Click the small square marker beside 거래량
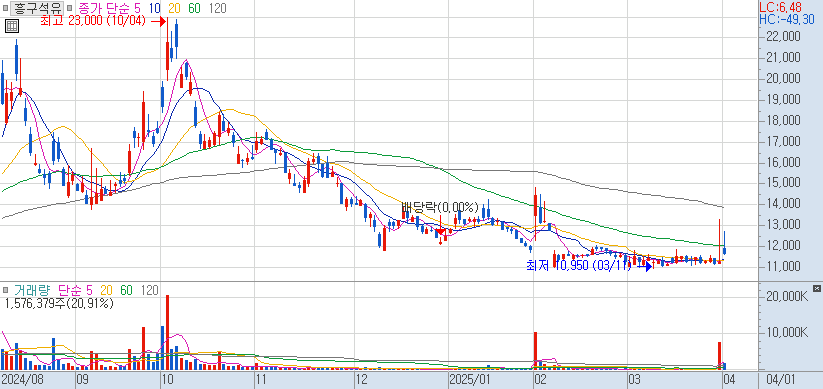 [5, 290]
